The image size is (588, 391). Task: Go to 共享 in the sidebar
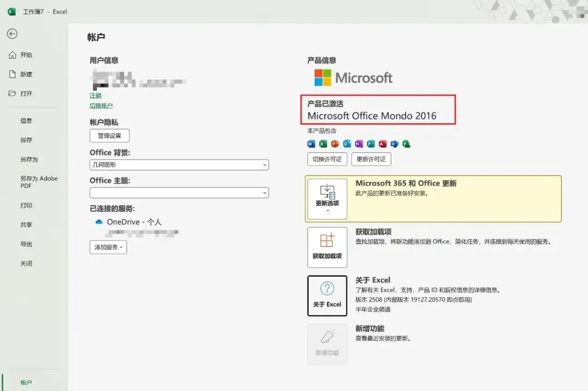[26, 225]
